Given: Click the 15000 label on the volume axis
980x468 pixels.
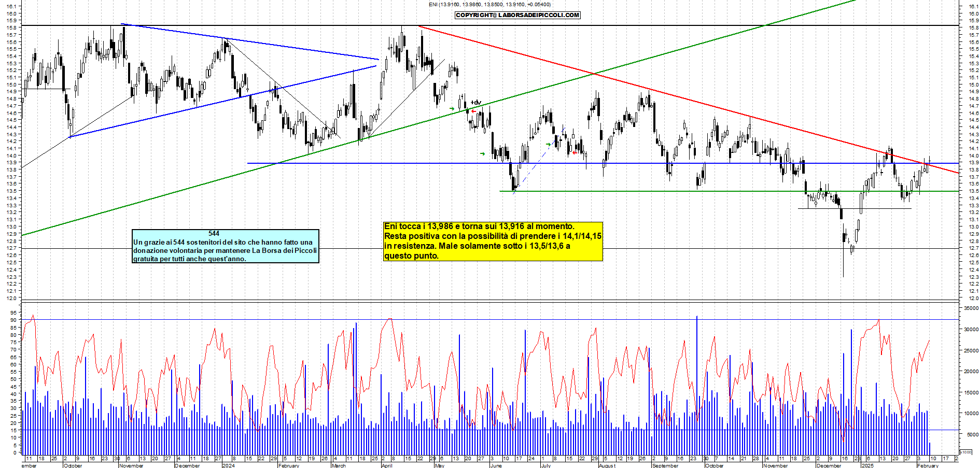Looking at the screenshot, I should 971,392.
